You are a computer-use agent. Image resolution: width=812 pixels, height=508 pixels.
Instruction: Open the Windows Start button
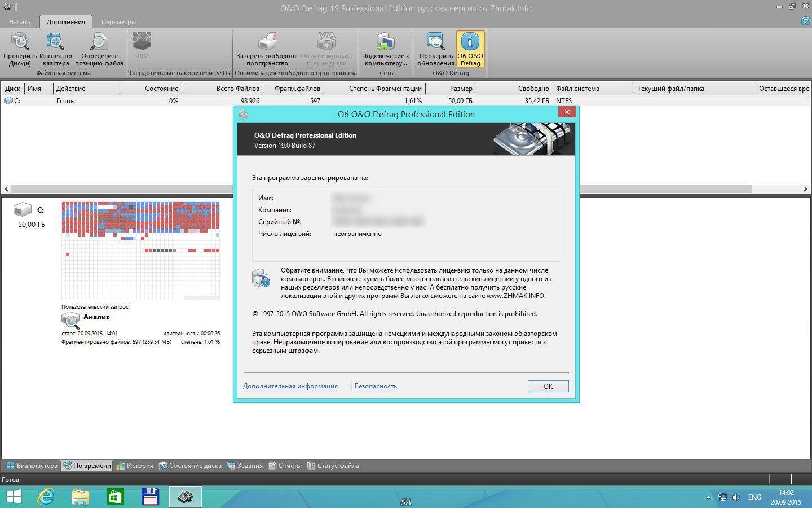pos(14,497)
